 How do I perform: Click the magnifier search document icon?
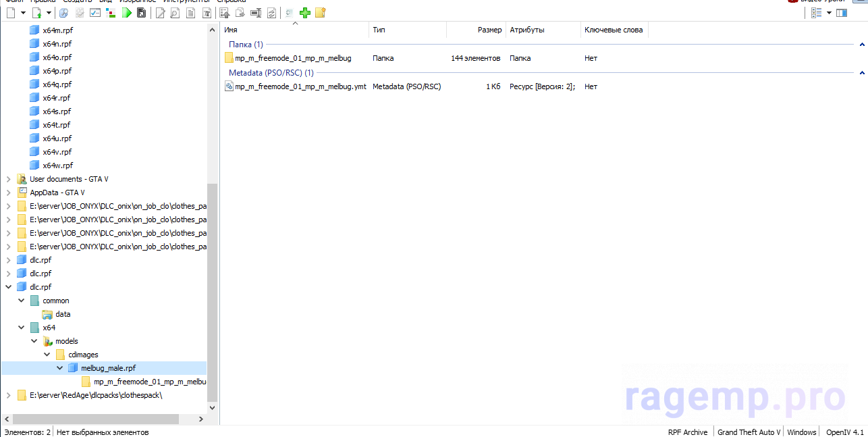pos(175,13)
